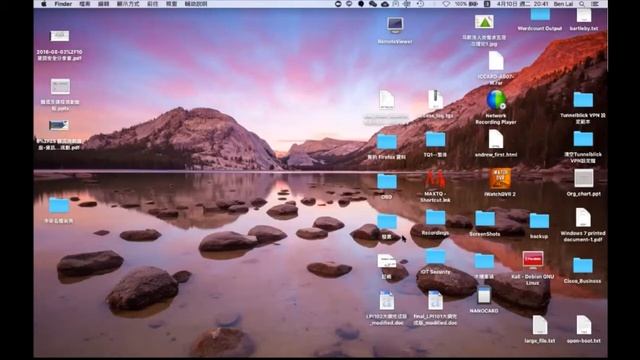
Task: Open the RemoteViewer desktop icon
Action: [x=395, y=26]
